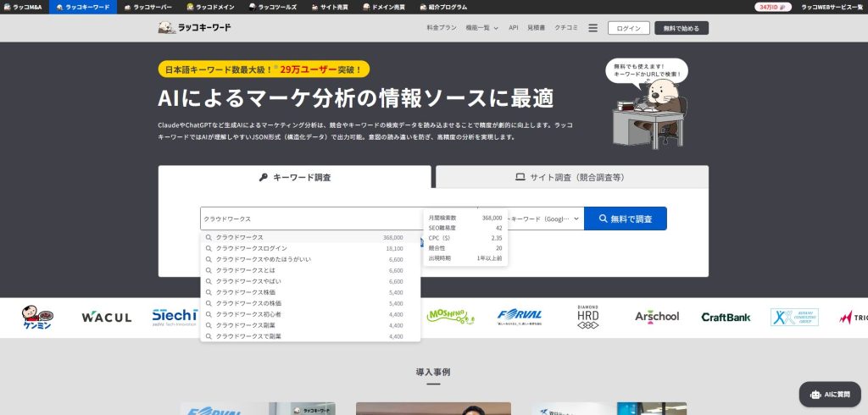The height and width of the screenshot is (415, 868).
Task: Select suggestion クラウドワークス with 368,000
Action: pos(310,237)
